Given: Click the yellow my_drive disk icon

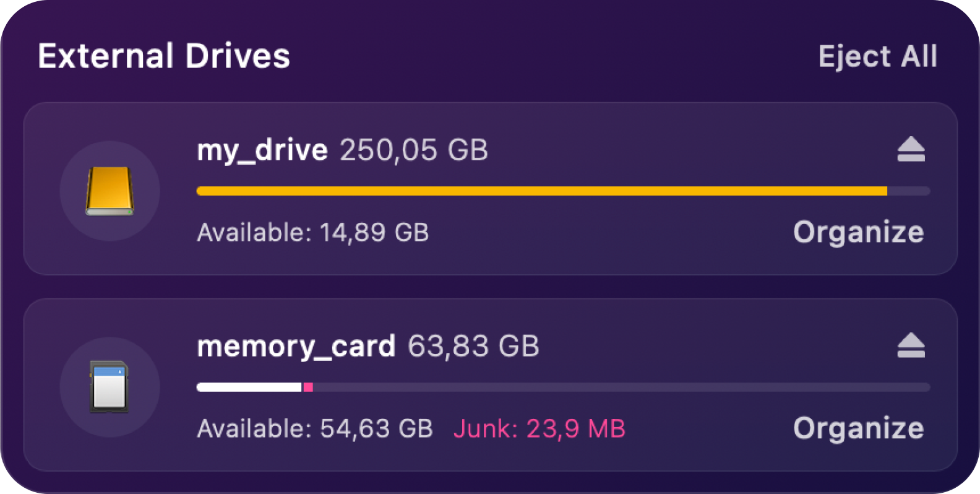Looking at the screenshot, I should (110, 191).
